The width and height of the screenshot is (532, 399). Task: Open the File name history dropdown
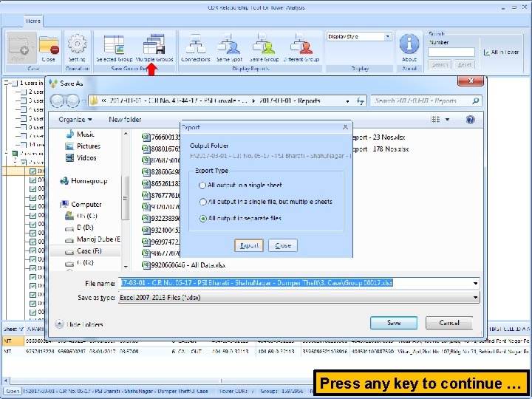(476, 283)
